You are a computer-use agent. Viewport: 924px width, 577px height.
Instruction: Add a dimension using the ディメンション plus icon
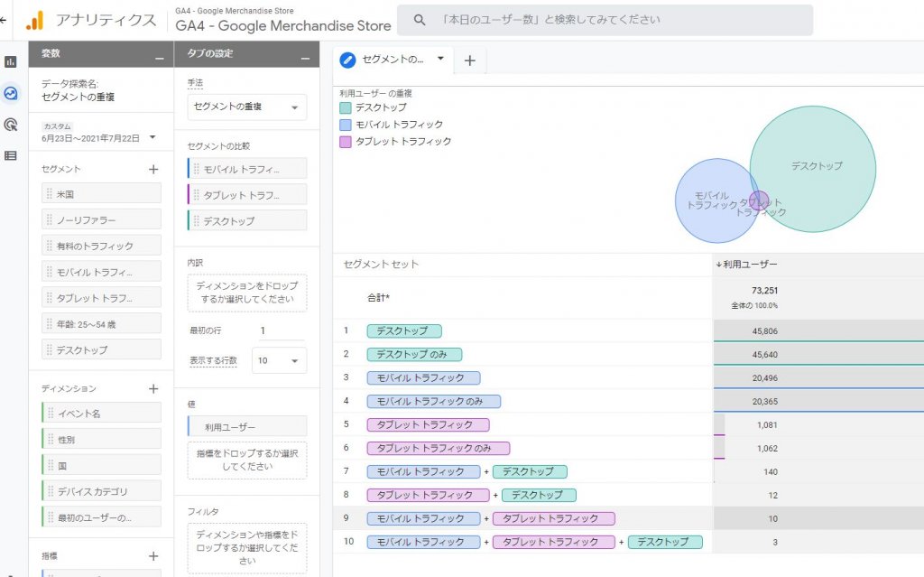153,389
